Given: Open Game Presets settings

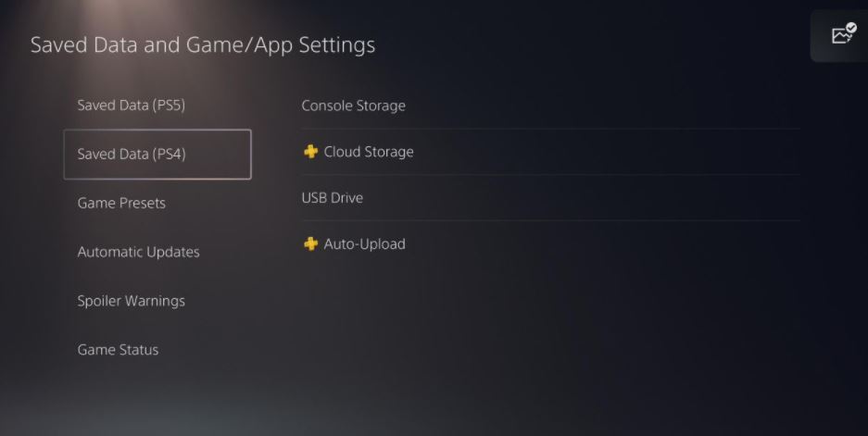Looking at the screenshot, I should (x=121, y=203).
